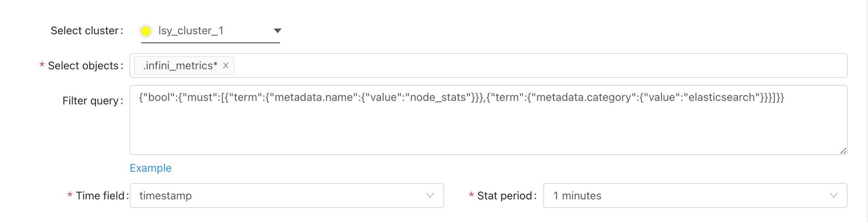Open the Select cluster dropdown arrow
The height and width of the screenshot is (222, 868).
277,31
